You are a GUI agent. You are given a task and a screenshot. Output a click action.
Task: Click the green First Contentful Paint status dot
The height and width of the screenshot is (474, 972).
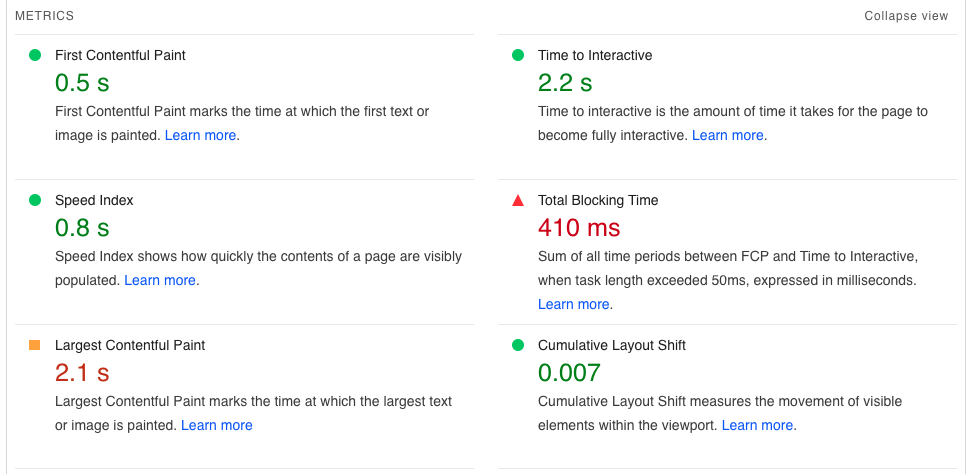[x=35, y=55]
